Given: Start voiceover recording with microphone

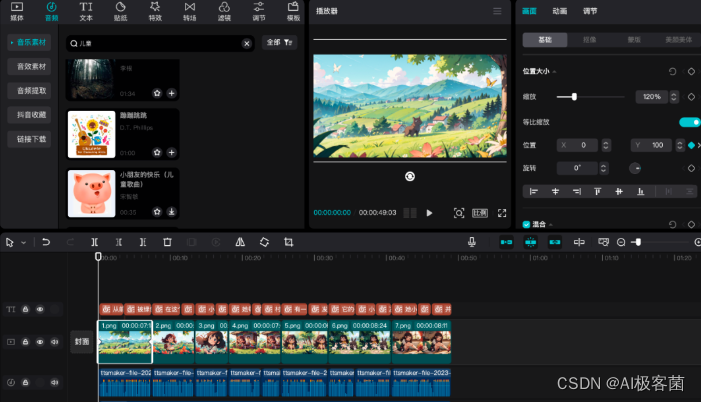Looking at the screenshot, I should 471,242.
